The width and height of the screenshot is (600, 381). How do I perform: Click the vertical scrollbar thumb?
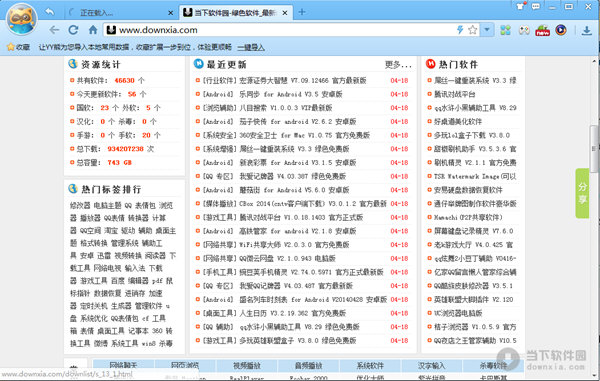(x=594, y=148)
